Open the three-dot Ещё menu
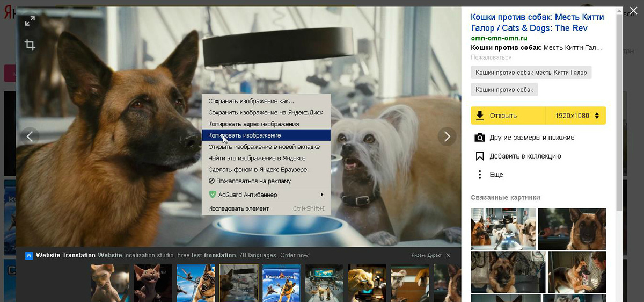Viewport: 644px width, 302px height. pos(480,175)
